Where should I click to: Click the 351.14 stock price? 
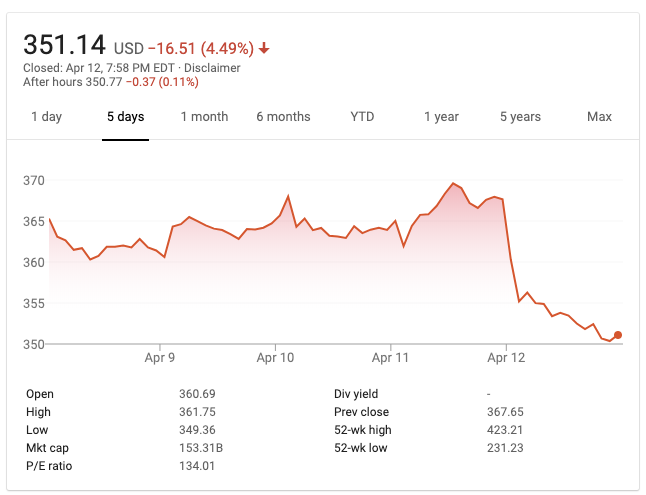(x=65, y=46)
